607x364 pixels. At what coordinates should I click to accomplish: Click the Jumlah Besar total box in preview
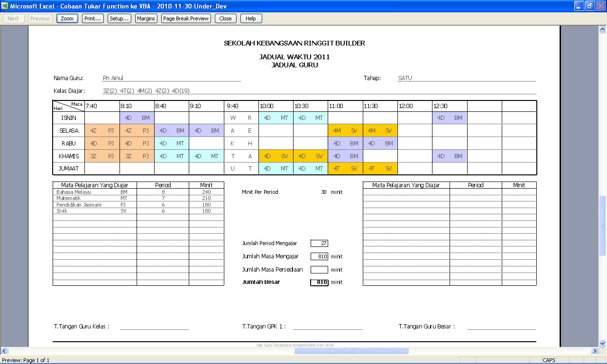point(319,282)
